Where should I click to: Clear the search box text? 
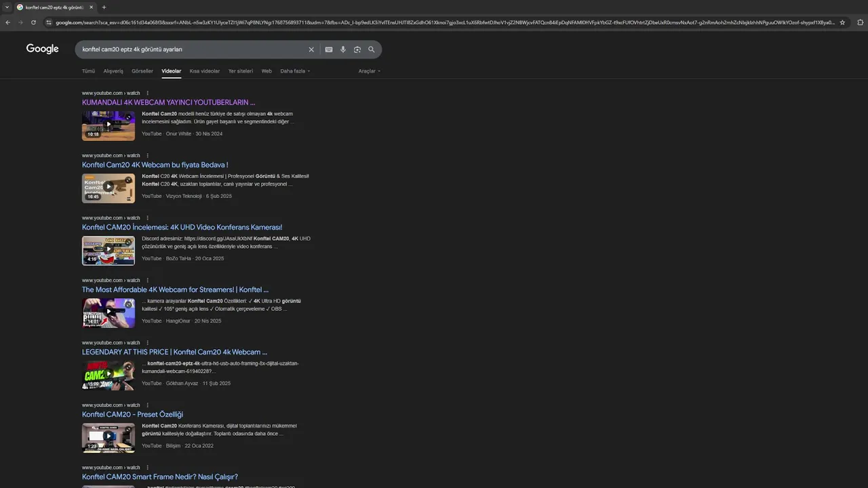tap(311, 49)
